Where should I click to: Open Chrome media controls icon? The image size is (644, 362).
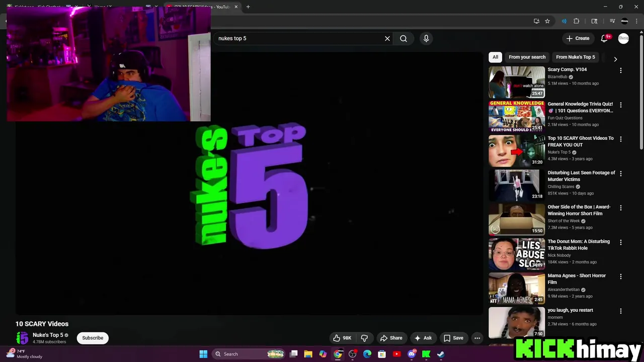tap(612, 21)
